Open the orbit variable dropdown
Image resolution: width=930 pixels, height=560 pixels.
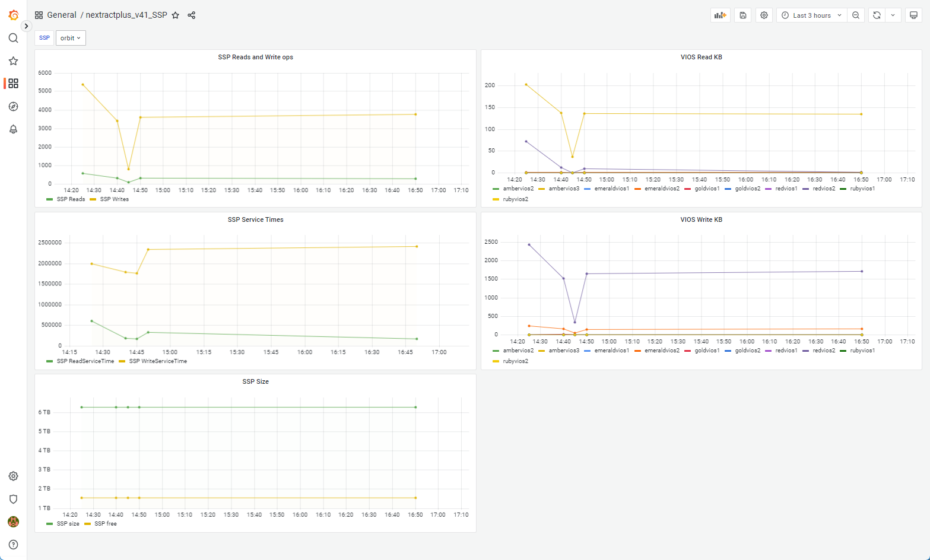point(71,38)
